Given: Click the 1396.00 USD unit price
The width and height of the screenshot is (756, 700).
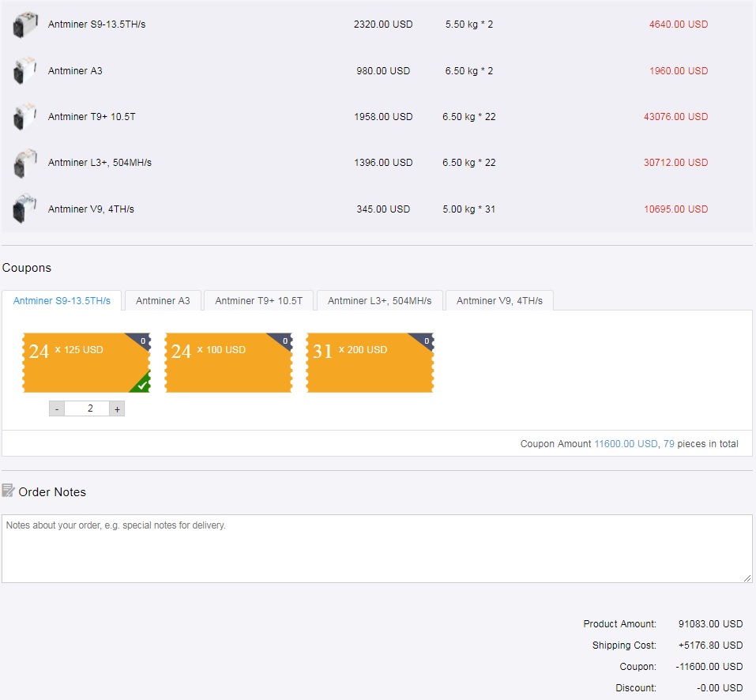Looking at the screenshot, I should coord(383,163).
